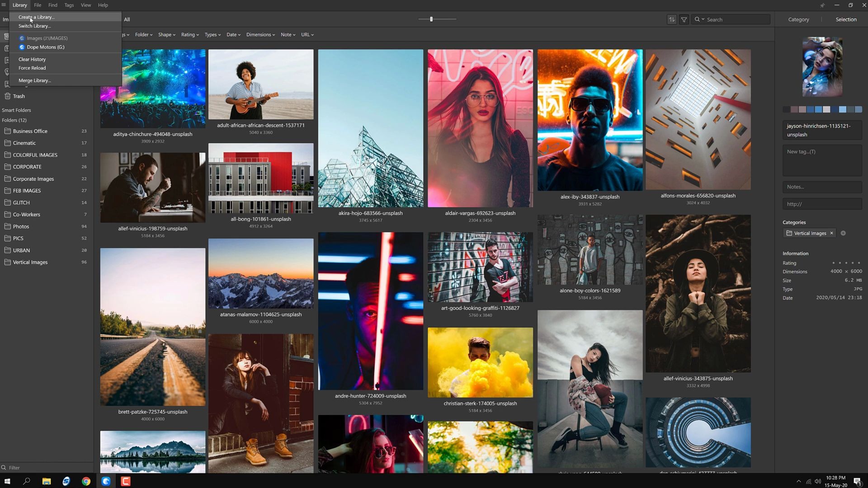868x488 pixels.
Task: Click Create a Library button
Action: (x=36, y=17)
